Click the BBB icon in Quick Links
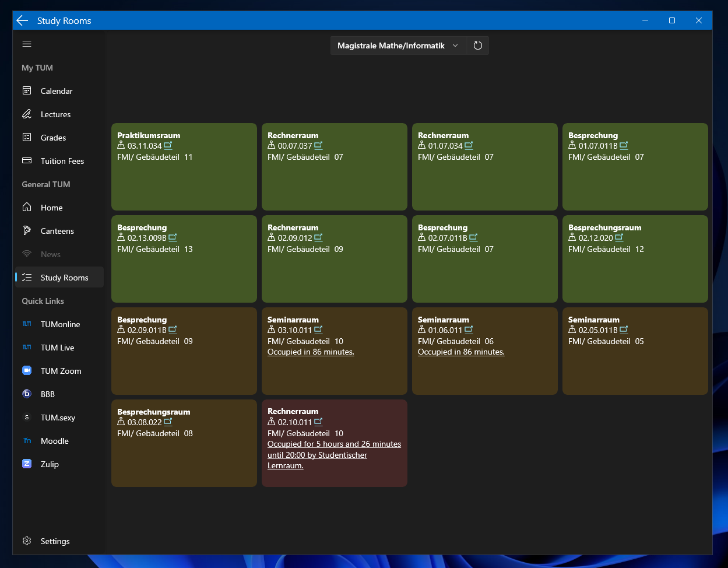 click(27, 394)
